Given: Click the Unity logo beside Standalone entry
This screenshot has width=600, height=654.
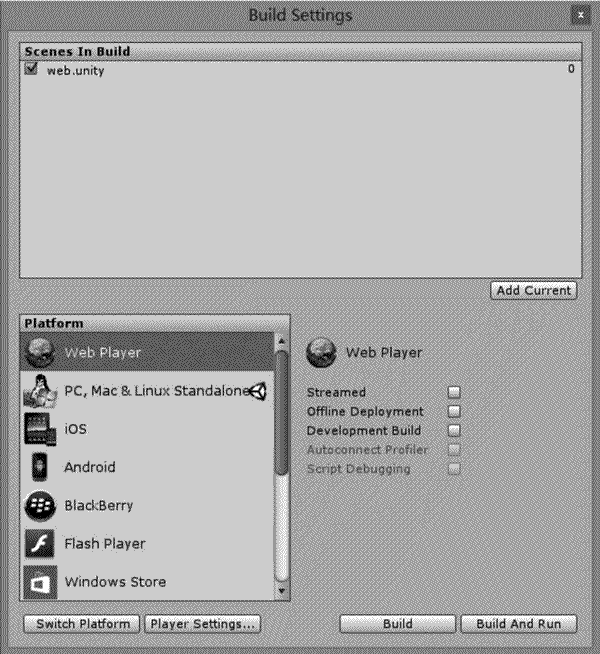Looking at the screenshot, I should (258, 392).
